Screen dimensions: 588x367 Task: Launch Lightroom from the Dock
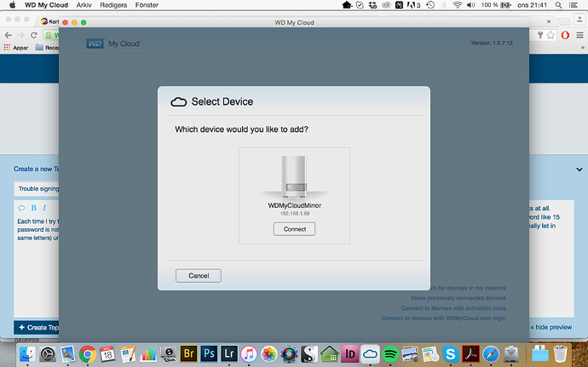228,353
